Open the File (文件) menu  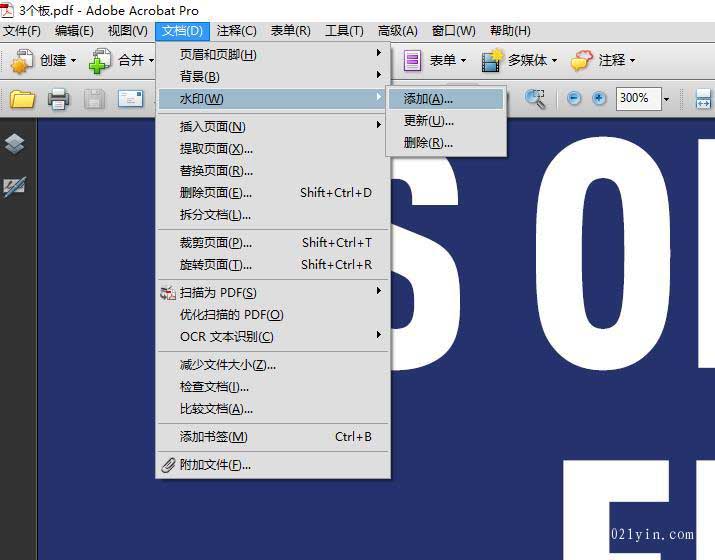pos(21,31)
